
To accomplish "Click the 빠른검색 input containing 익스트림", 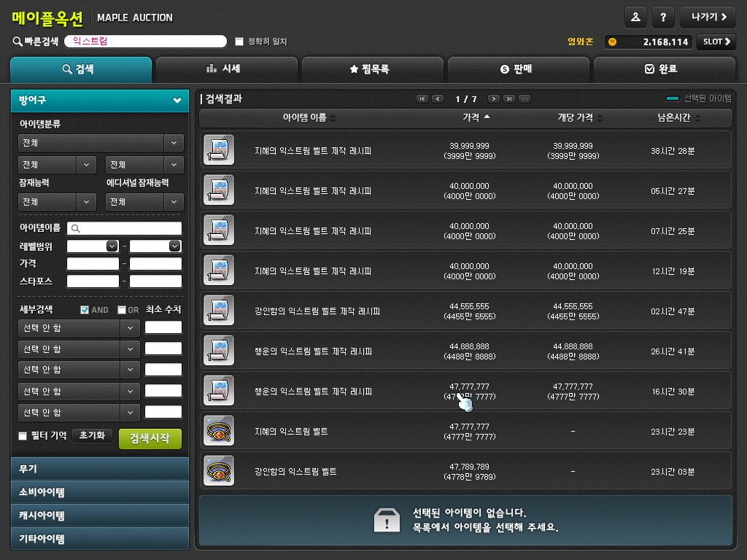I will pyautogui.click(x=145, y=42).
